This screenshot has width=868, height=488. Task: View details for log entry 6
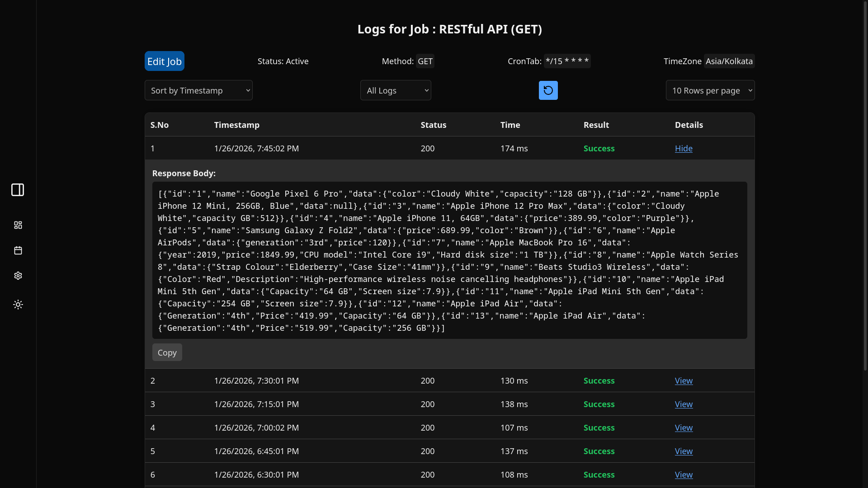click(683, 474)
